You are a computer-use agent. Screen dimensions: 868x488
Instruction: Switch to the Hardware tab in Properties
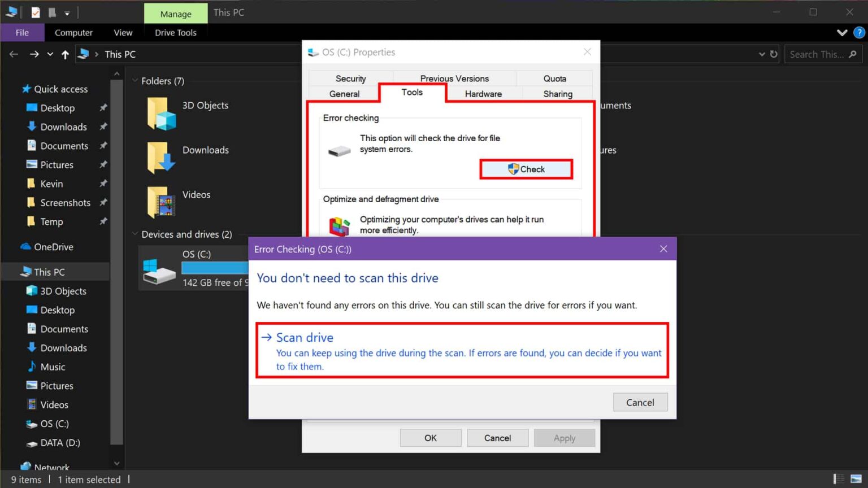coord(483,94)
